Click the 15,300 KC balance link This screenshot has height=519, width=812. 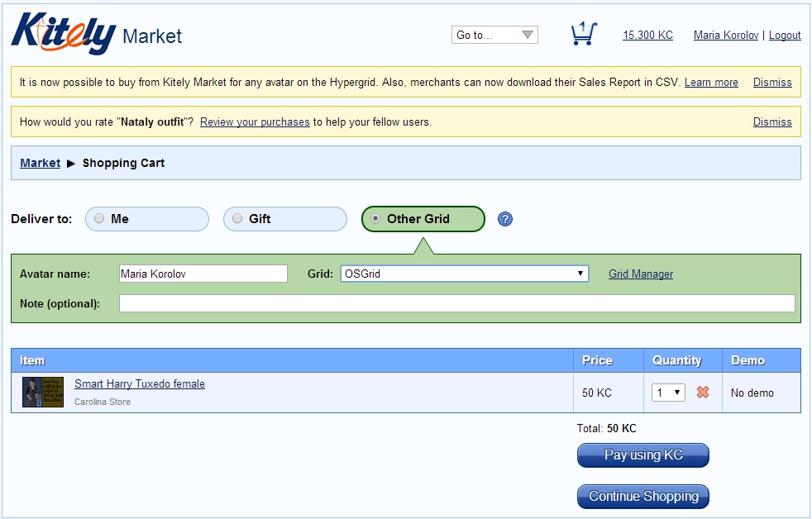pyautogui.click(x=647, y=36)
